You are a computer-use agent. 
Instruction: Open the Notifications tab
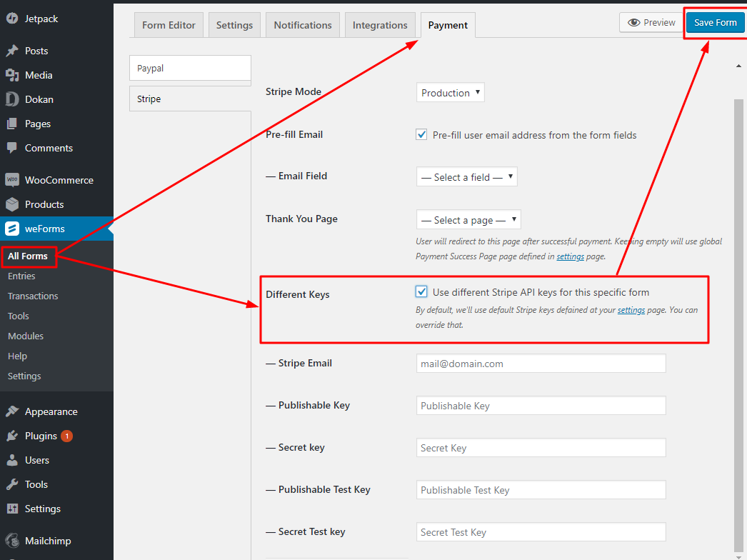(303, 25)
